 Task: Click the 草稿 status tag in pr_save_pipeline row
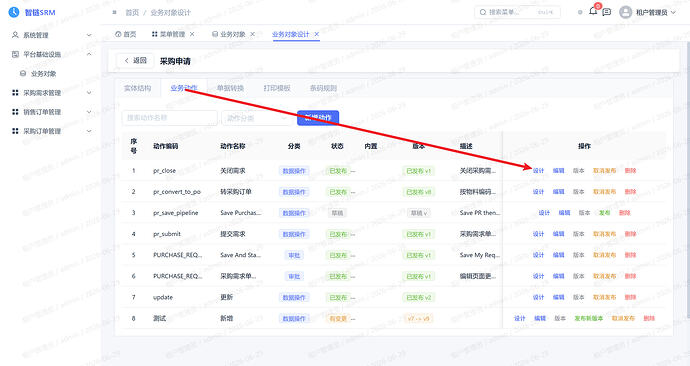click(x=337, y=213)
